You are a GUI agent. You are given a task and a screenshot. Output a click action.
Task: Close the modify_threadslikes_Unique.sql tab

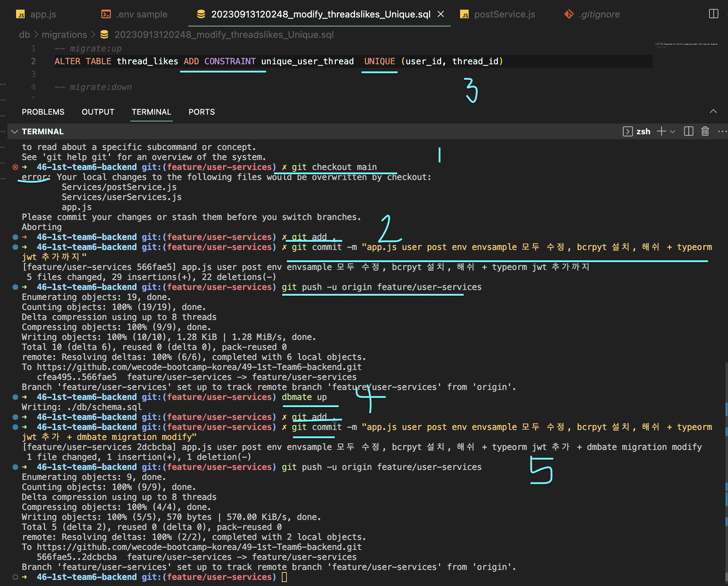(441, 14)
